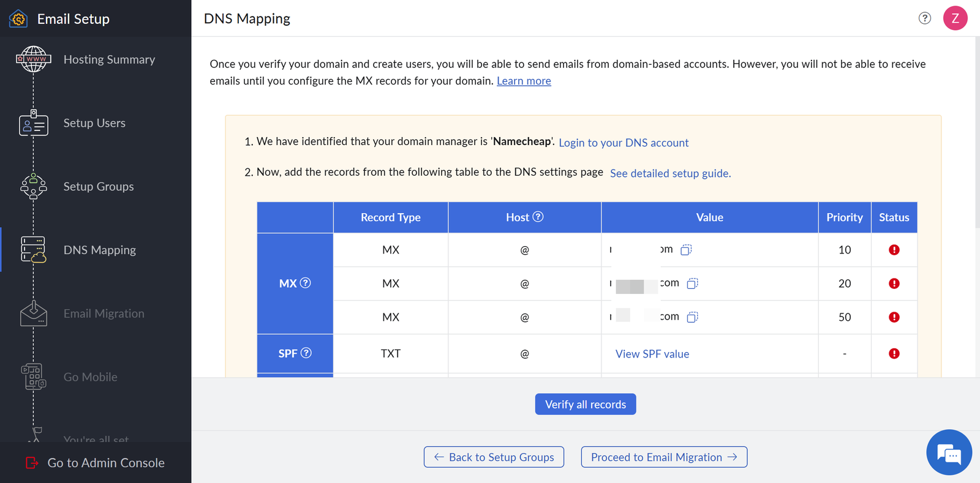Image resolution: width=980 pixels, height=483 pixels.
Task: Click the Setup Groups icon
Action: 34,187
